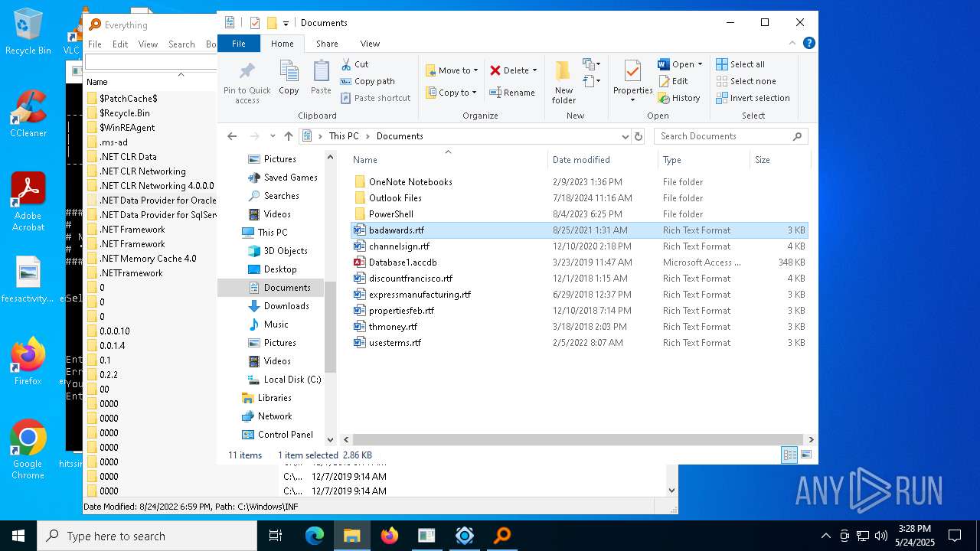
Task: Sort files by Size column
Action: click(x=779, y=160)
